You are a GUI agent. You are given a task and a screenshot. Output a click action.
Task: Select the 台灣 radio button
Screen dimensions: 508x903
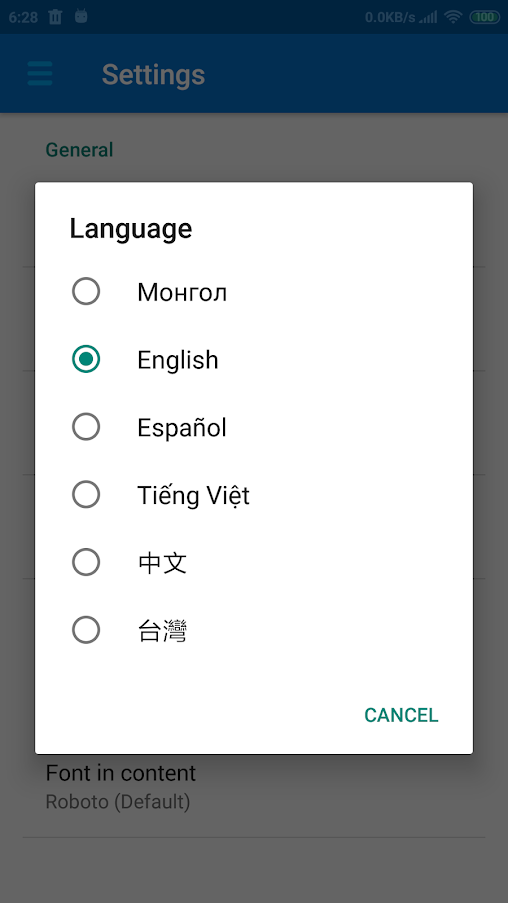pos(86,630)
